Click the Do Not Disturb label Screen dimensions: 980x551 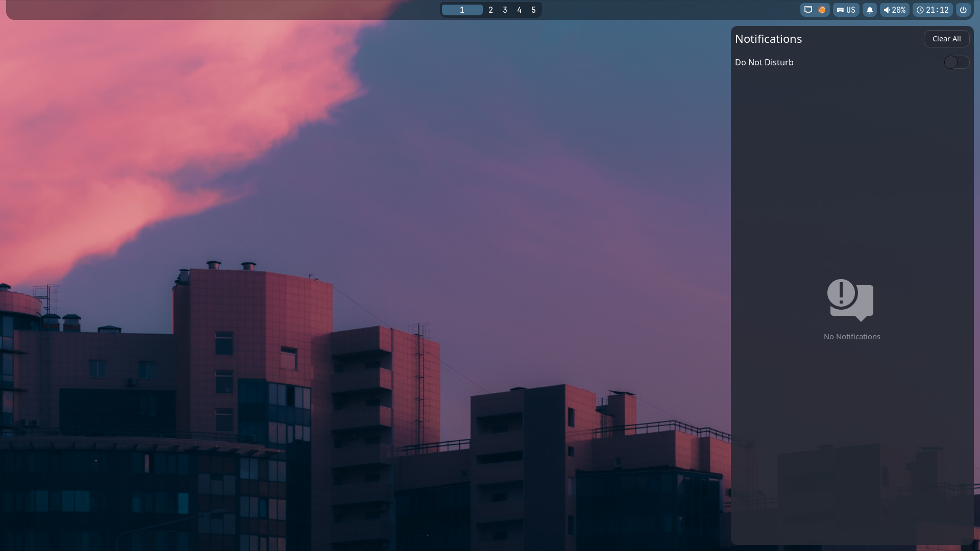[x=764, y=62]
